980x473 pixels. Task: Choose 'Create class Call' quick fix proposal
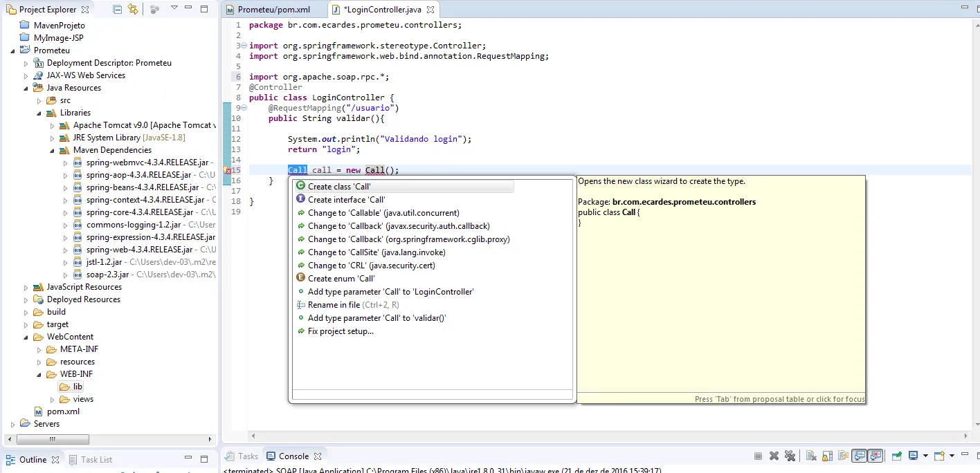click(339, 187)
